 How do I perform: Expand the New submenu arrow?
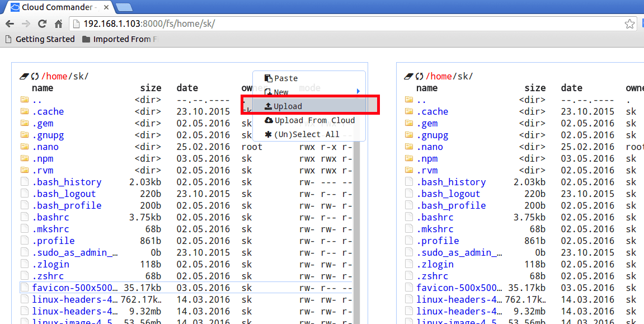[358, 92]
